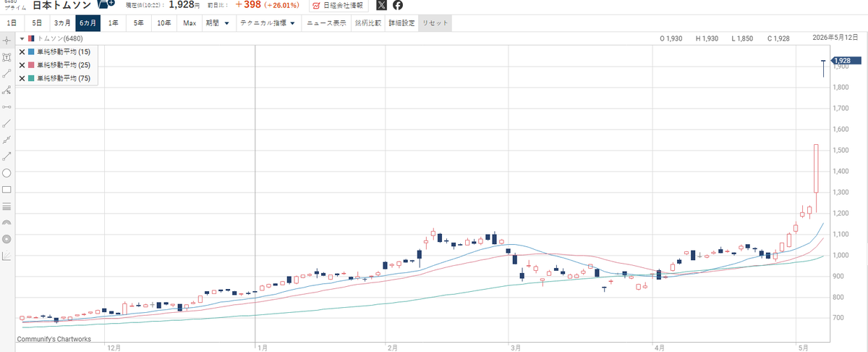
Task: Add stock to portfolio folder icon
Action: (x=106, y=5)
